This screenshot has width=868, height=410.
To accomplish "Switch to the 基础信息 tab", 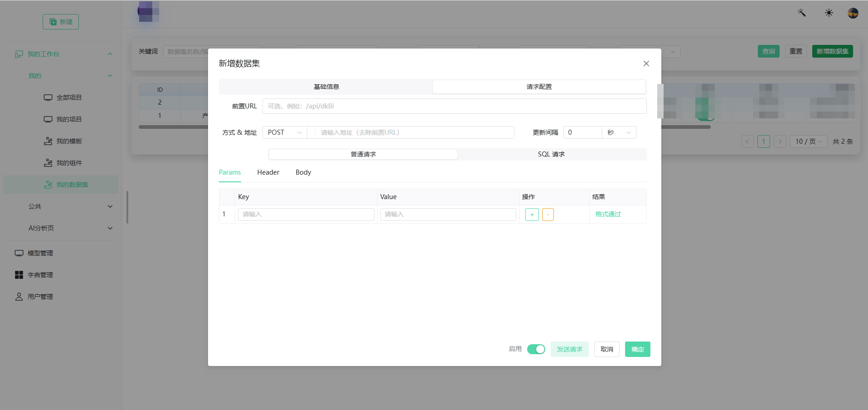I will (326, 87).
